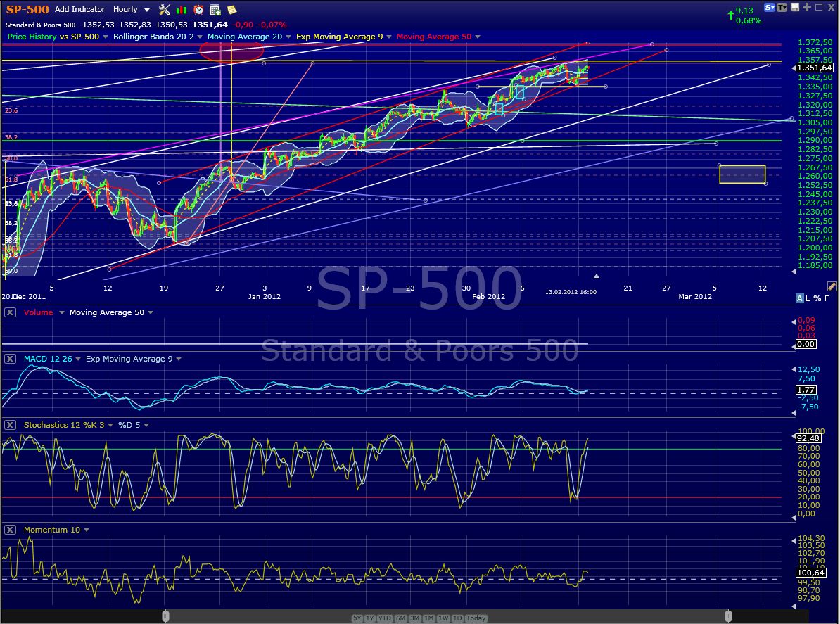The height and width of the screenshot is (624, 840).
Task: Click the left time-range slider handle
Action: point(165,616)
